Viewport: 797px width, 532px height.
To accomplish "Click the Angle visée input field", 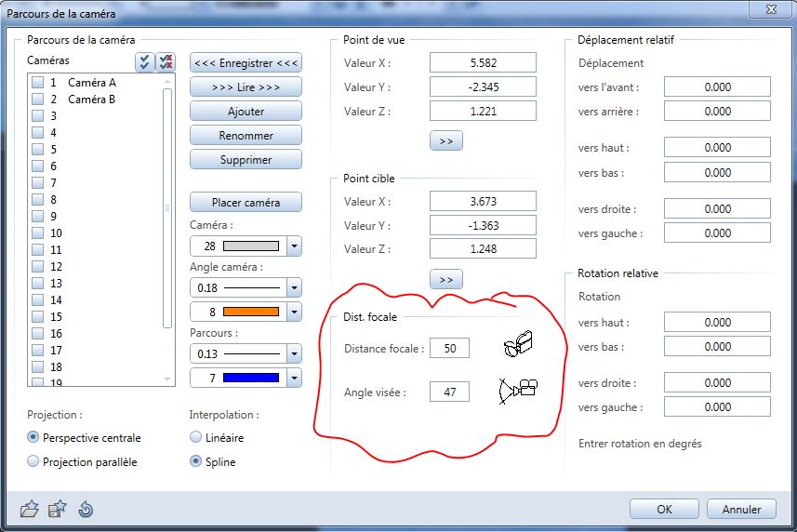I will (450, 392).
